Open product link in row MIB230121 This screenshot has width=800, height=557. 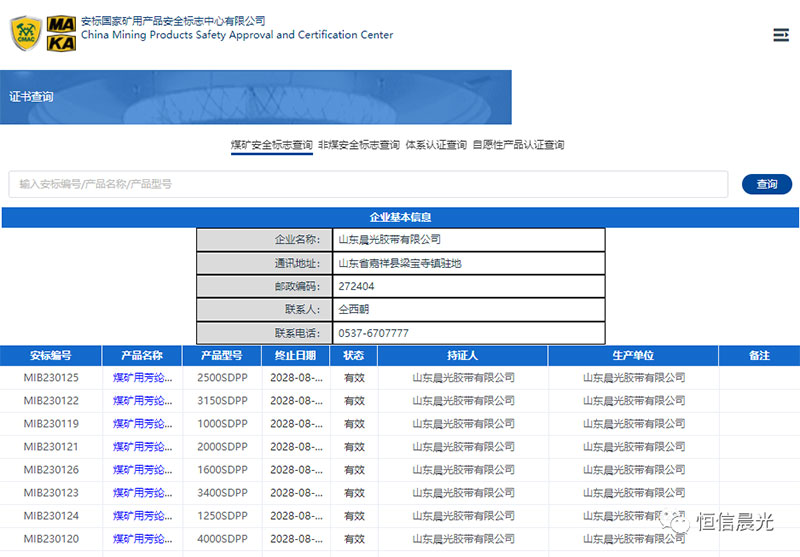pos(142,447)
